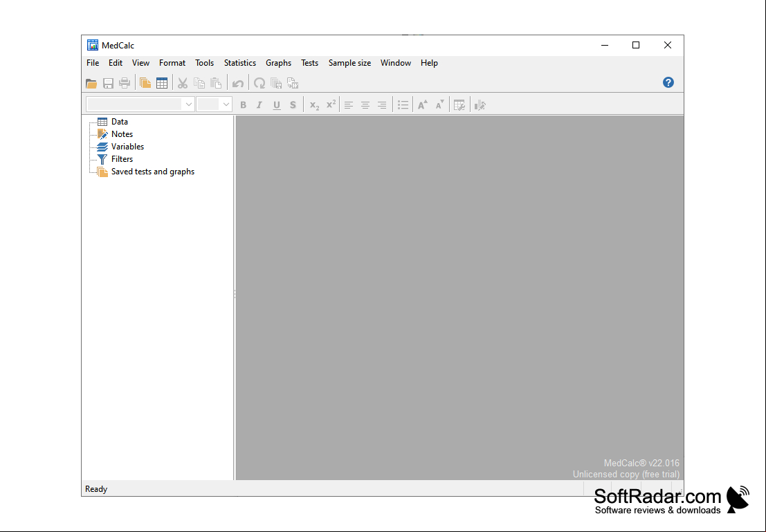Select Saved tests and graphs item
Viewport: 766px width, 532px height.
tap(153, 172)
